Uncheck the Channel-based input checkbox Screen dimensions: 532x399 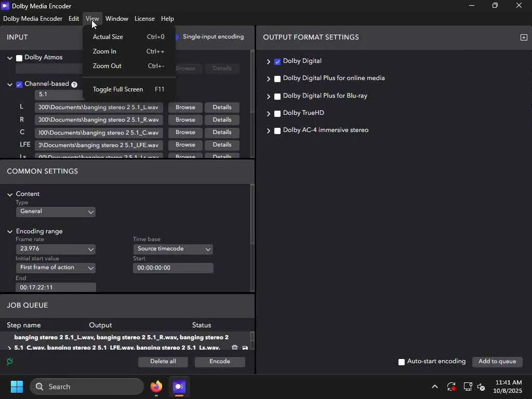pos(19,85)
